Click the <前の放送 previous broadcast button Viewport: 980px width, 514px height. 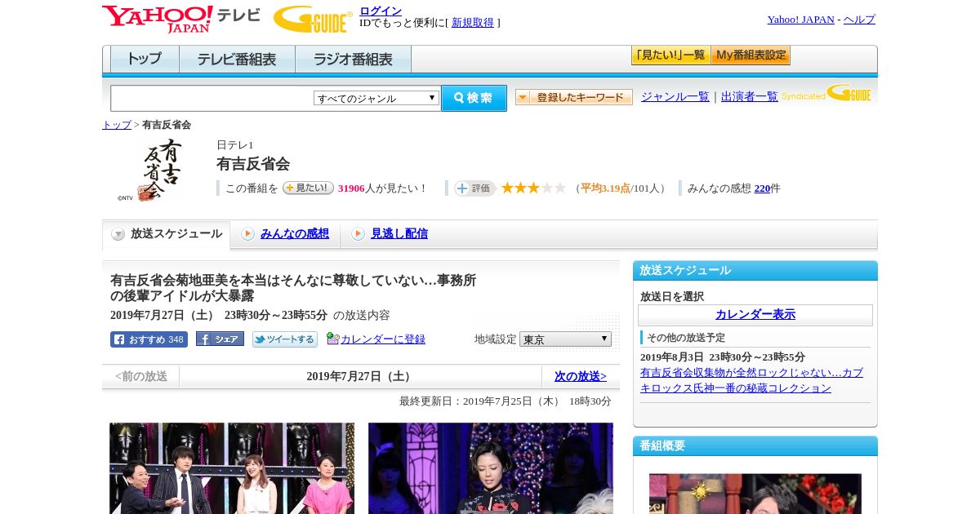click(x=141, y=377)
